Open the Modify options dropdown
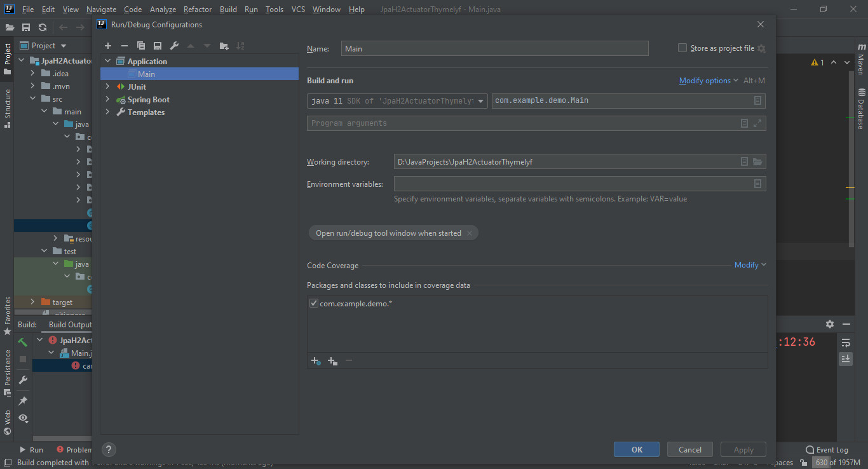 pos(704,80)
